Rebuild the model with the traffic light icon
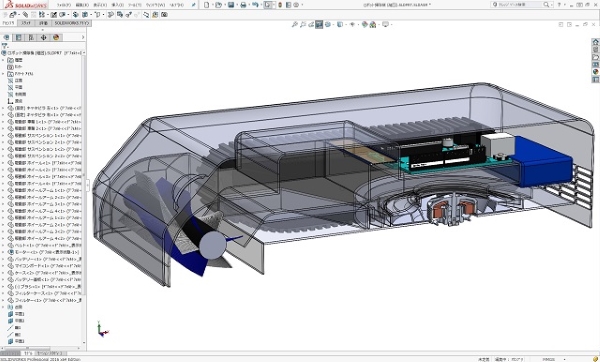This screenshot has width=600, height=362. point(280,5)
